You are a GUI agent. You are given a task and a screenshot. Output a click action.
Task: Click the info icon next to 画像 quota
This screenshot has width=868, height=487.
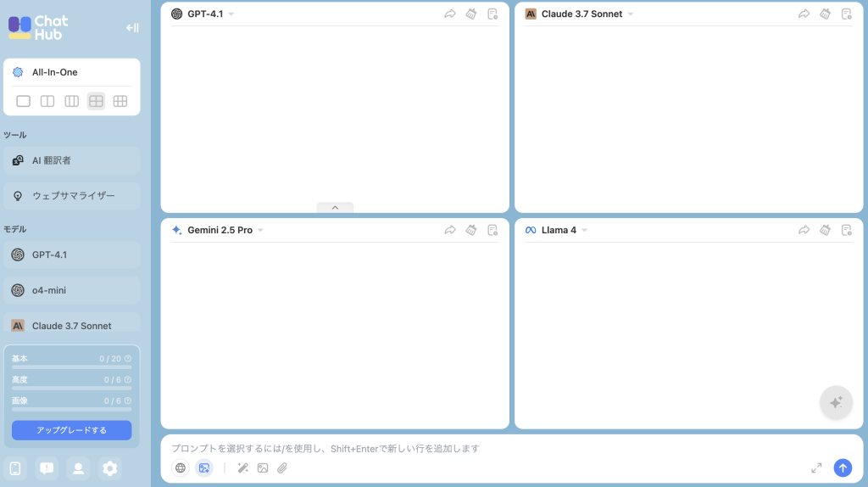pos(128,400)
